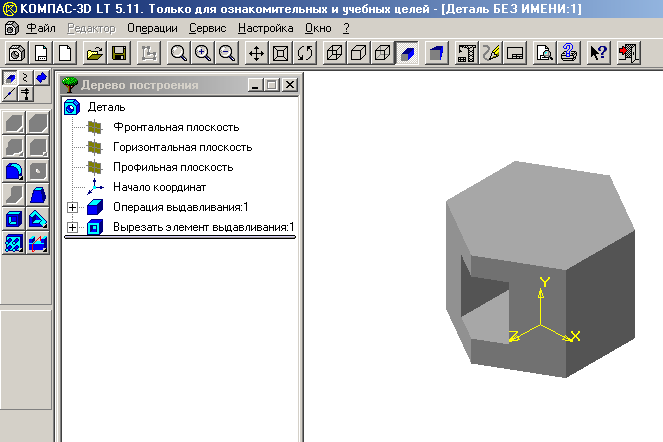Zoom out with the minus magnifier
Image resolution: width=663 pixels, height=442 pixels.
(x=227, y=53)
